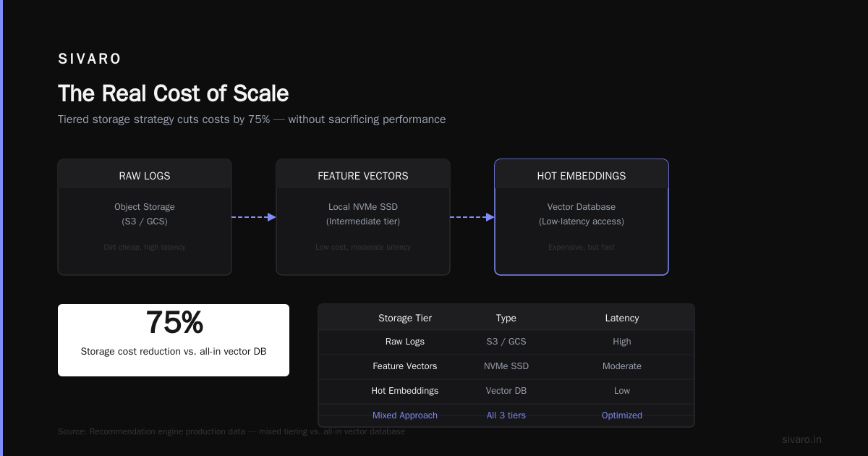Click 'Storage cost reduction vs. all-in vector DB'
The height and width of the screenshot is (456, 868).
pos(174,351)
